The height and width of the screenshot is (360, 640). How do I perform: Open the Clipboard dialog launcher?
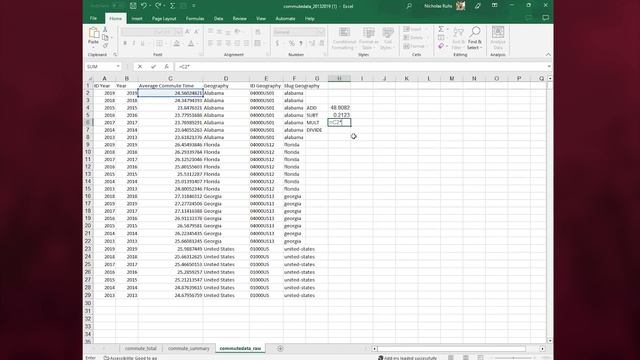point(115,55)
